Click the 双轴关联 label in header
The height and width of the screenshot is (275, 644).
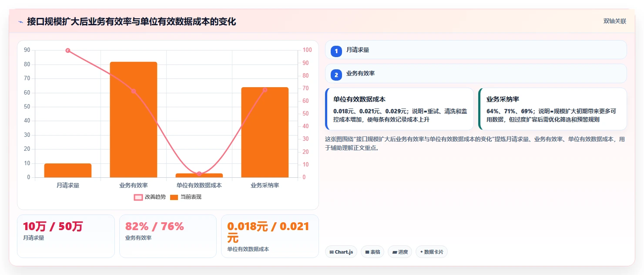tap(614, 21)
